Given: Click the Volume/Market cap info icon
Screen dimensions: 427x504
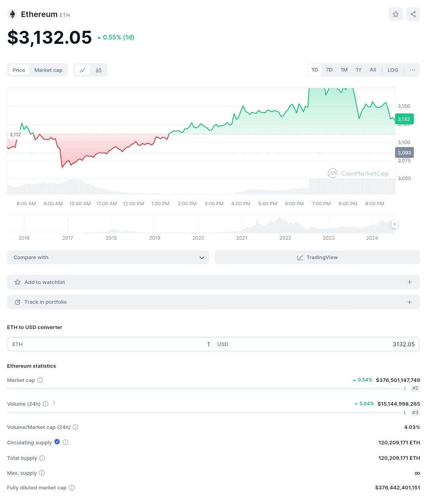Looking at the screenshot, I should coord(76,427).
